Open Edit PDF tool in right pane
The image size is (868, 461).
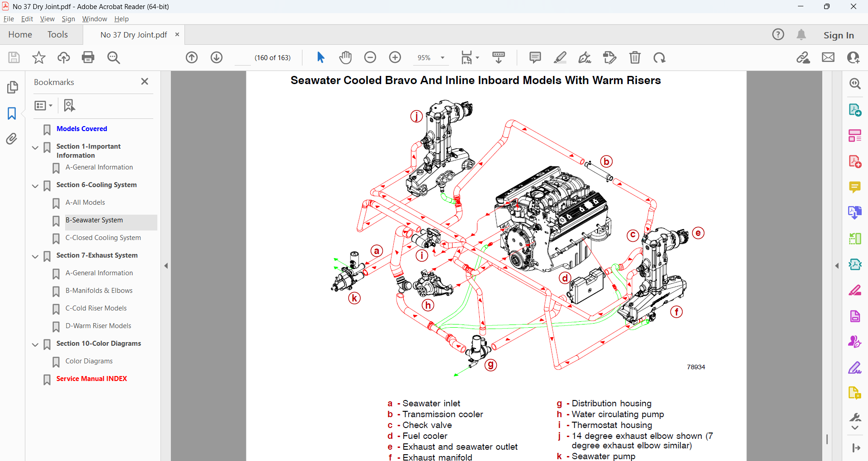(x=855, y=136)
